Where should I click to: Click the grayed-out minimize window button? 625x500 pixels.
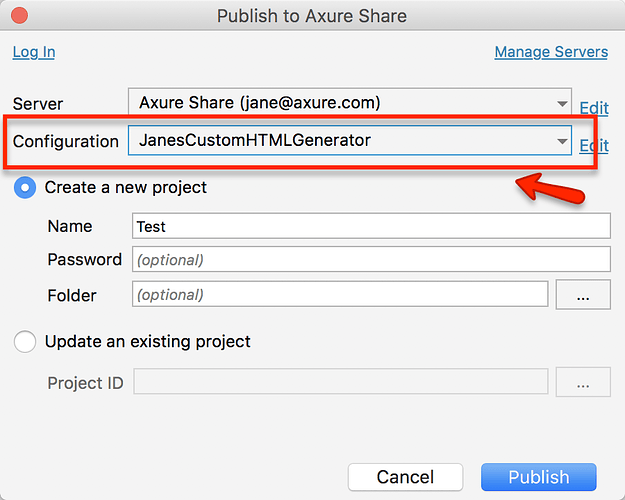[x=40, y=16]
